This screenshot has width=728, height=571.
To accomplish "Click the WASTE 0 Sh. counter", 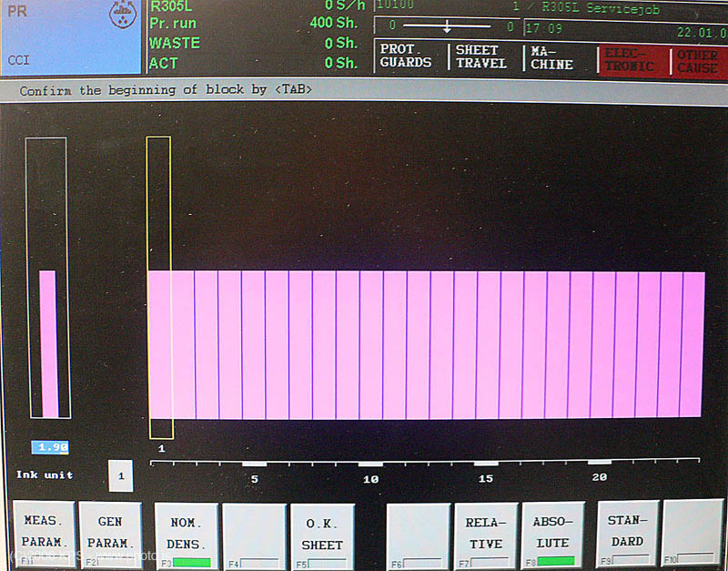I will [254, 43].
